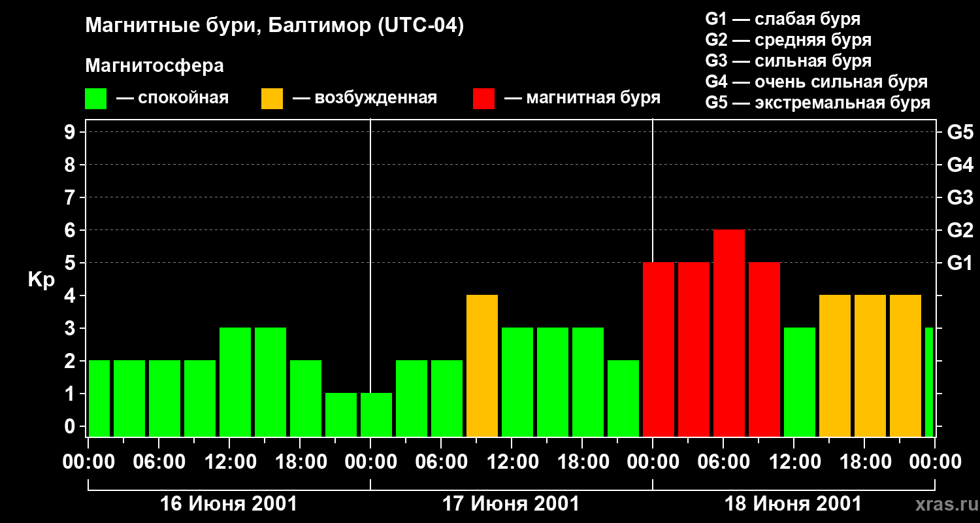Viewport: 980px width, 523px height.
Task: Click the legend label «— спокойная»
Action: tap(172, 99)
